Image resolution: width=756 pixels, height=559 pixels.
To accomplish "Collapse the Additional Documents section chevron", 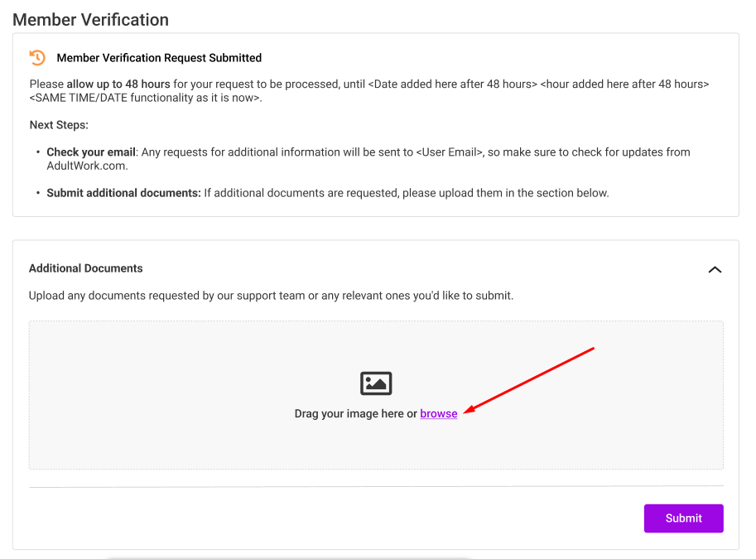I will click(715, 269).
